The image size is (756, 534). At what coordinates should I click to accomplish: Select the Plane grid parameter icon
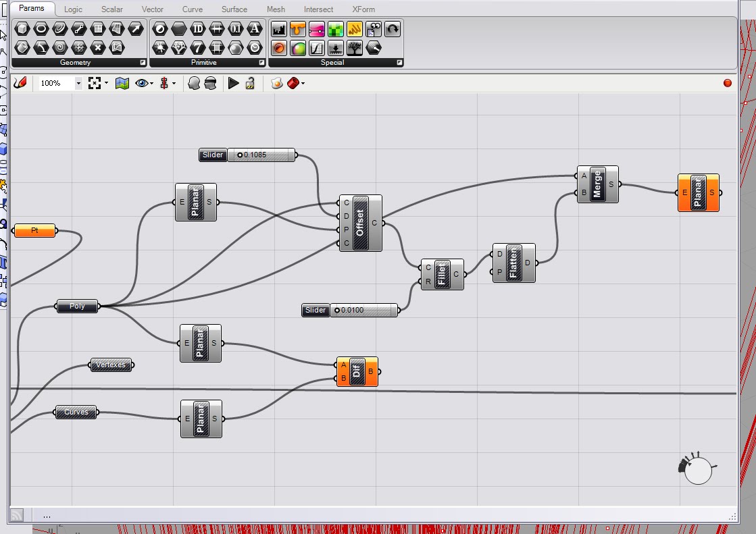point(98,29)
